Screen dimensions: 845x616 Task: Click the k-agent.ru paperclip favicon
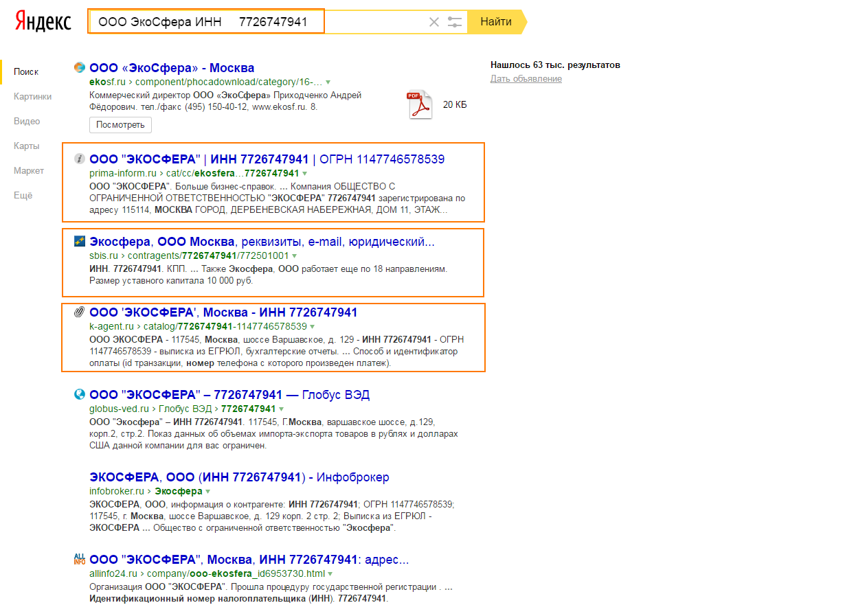[80, 312]
